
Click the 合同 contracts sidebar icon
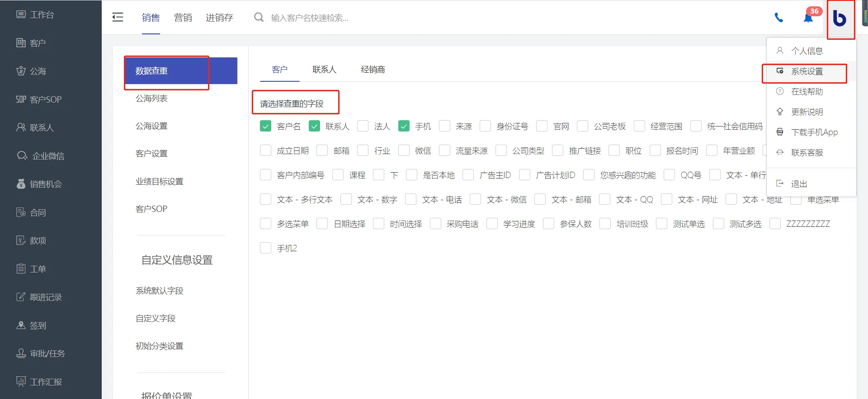point(21,212)
